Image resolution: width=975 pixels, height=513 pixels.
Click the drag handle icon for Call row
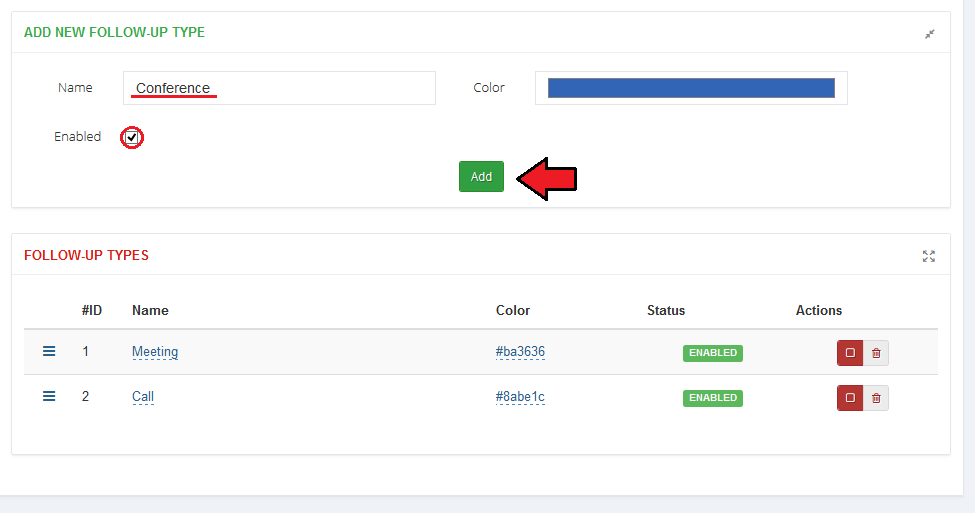[x=49, y=396]
